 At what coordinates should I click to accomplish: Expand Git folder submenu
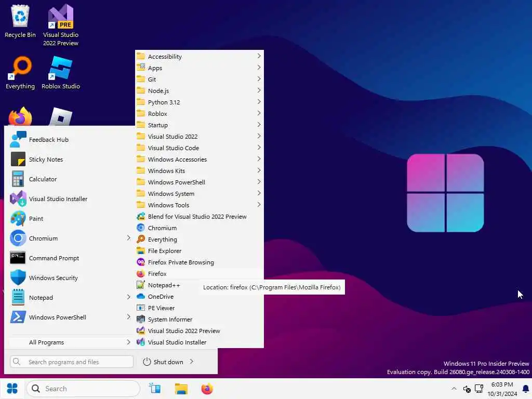(x=199, y=79)
